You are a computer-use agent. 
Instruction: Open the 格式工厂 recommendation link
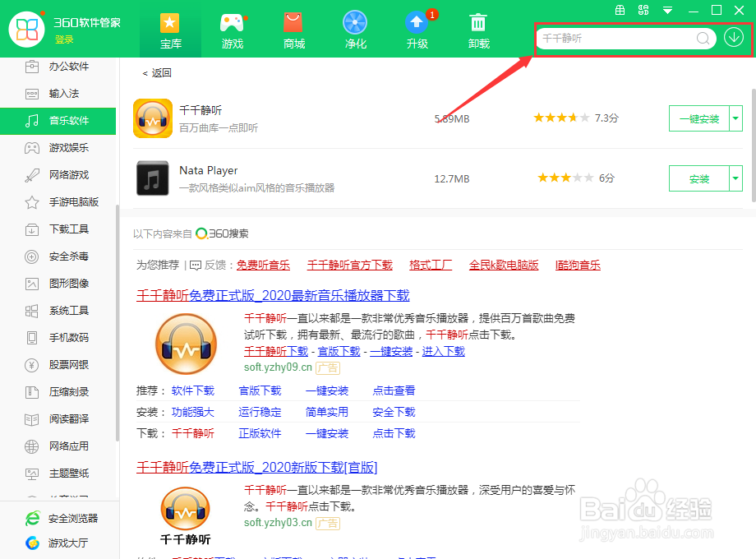click(431, 265)
